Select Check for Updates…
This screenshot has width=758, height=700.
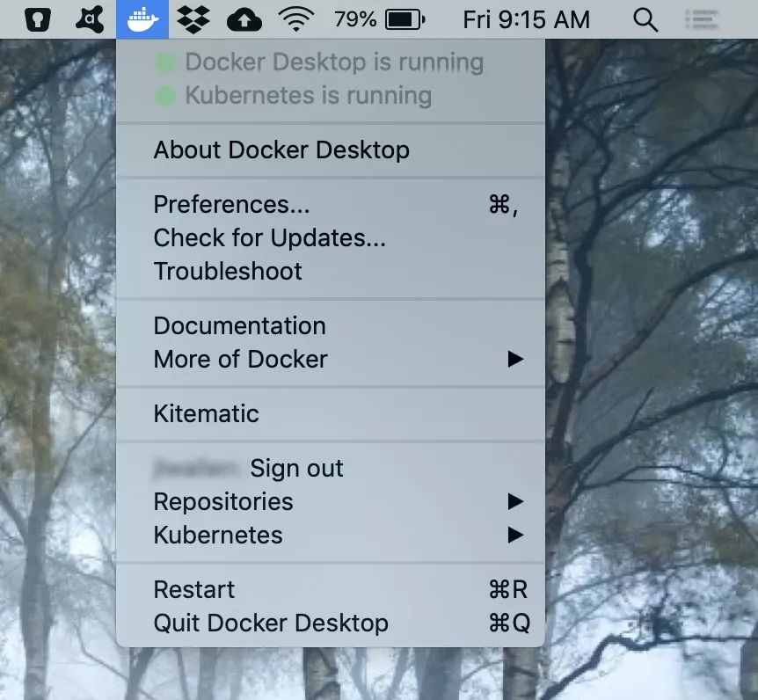click(x=331, y=237)
